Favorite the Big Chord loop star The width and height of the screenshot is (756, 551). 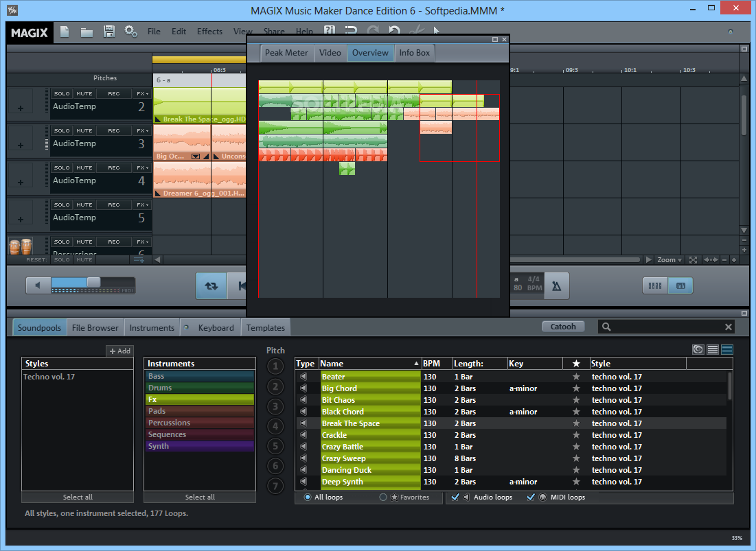pos(576,388)
